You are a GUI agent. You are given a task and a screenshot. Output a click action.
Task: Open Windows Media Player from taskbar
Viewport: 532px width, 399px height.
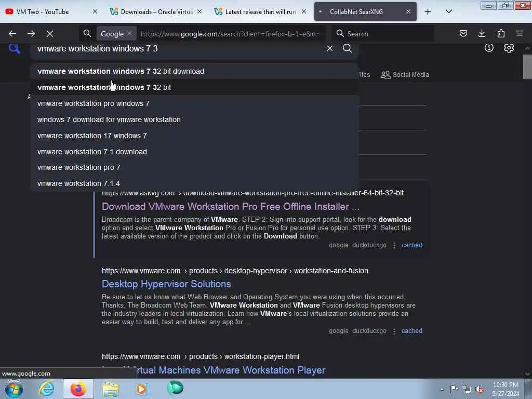[x=142, y=389]
